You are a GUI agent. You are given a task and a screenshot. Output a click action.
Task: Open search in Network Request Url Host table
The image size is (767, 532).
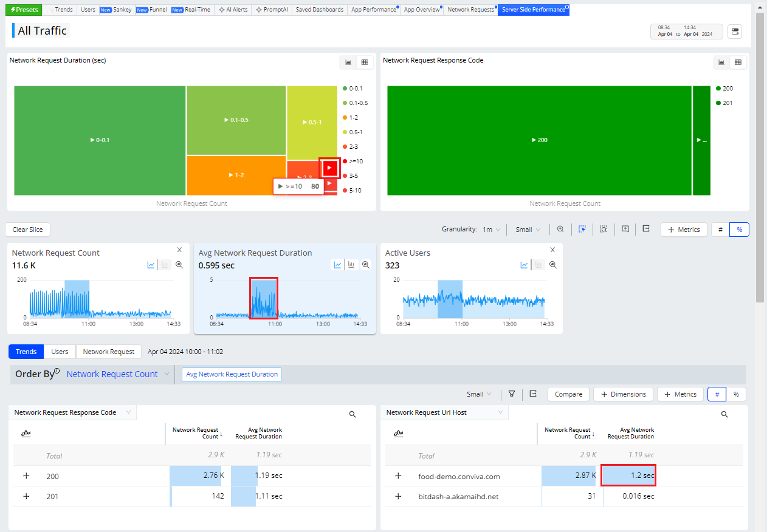[x=724, y=414]
